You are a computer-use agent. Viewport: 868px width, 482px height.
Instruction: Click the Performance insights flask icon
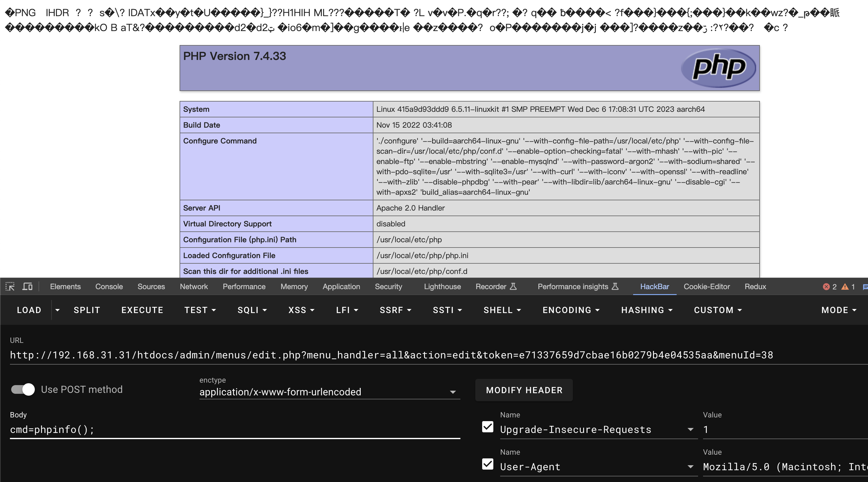point(615,287)
